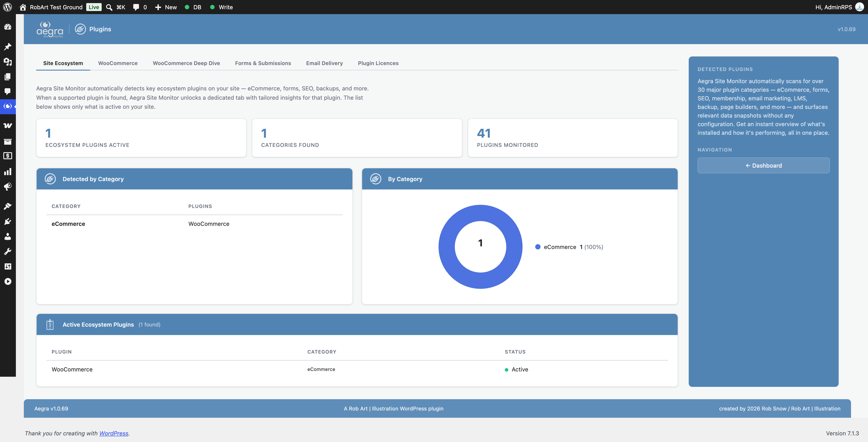The width and height of the screenshot is (868, 442).
Task: Click the v1.0.69 version label in header
Action: (846, 29)
